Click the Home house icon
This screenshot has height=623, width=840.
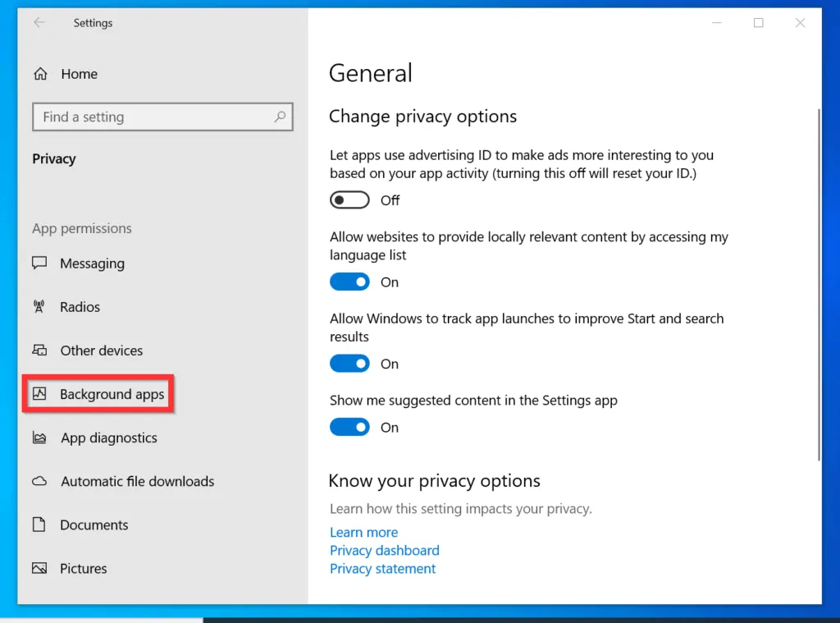click(x=39, y=73)
